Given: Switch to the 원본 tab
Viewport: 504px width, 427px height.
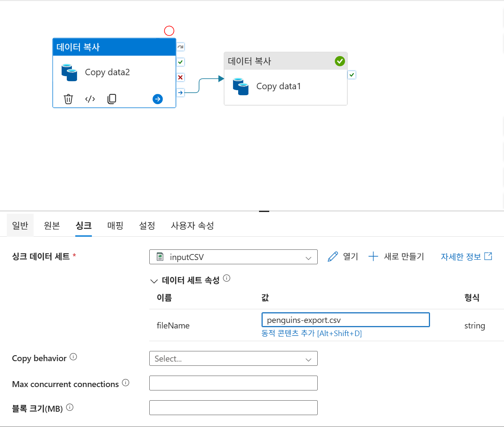Looking at the screenshot, I should click(52, 225).
